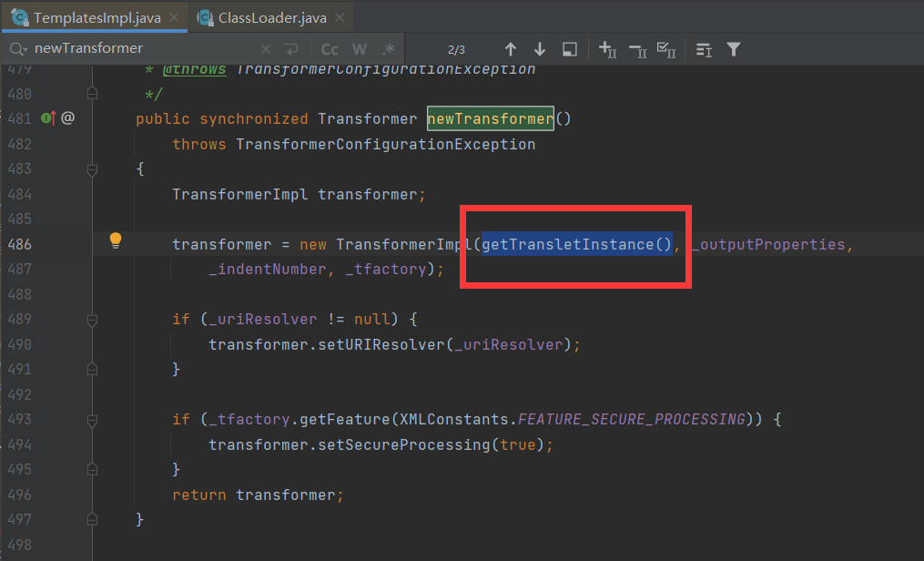Collapse fold end marker at line 495

92,469
